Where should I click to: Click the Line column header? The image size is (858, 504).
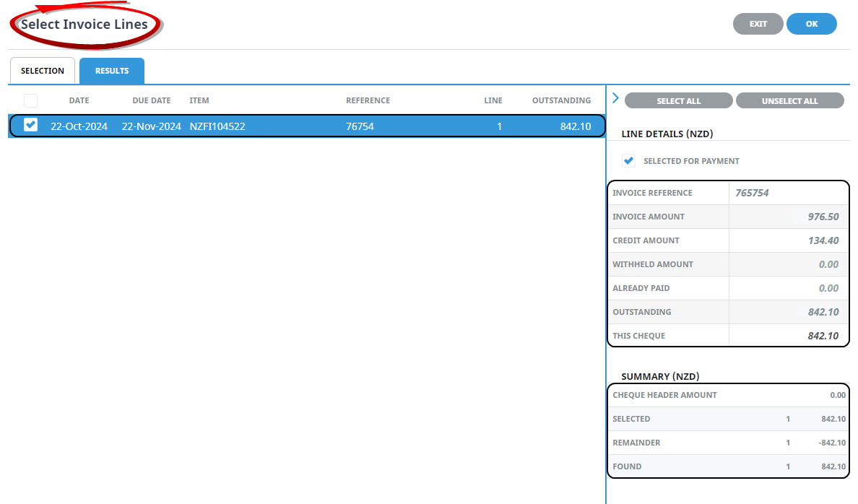click(493, 100)
